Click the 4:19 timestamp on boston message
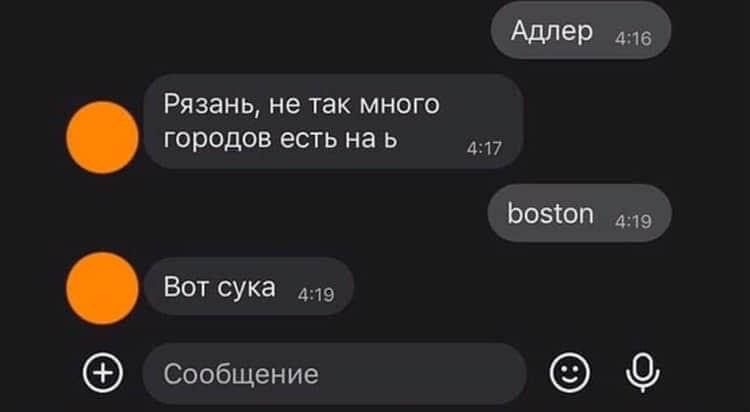The width and height of the screenshot is (750, 412). tap(633, 222)
